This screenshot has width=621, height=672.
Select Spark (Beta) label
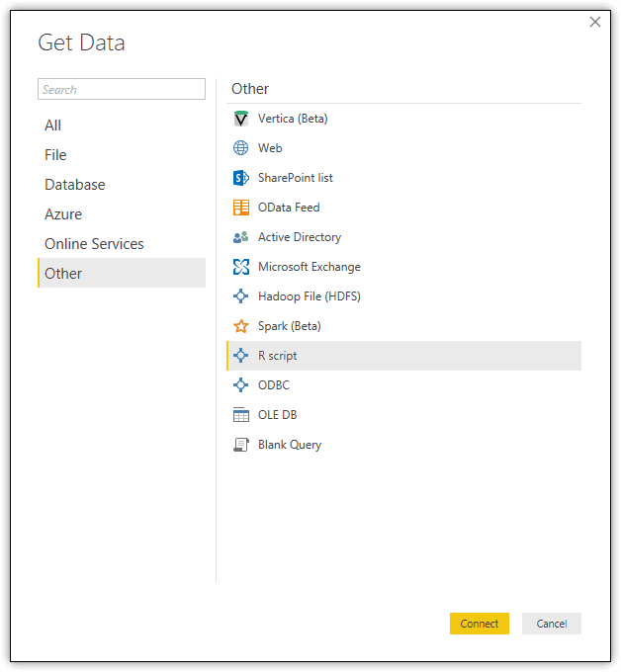(289, 326)
